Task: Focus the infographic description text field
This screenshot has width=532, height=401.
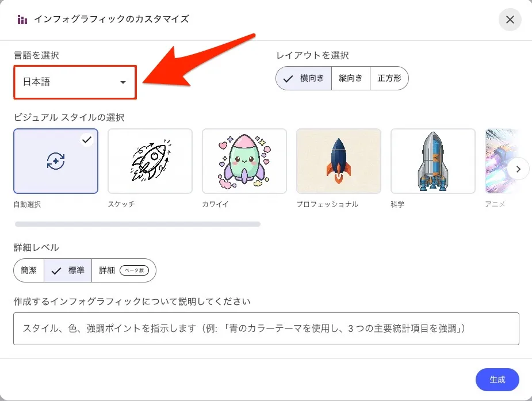Action: click(266, 329)
